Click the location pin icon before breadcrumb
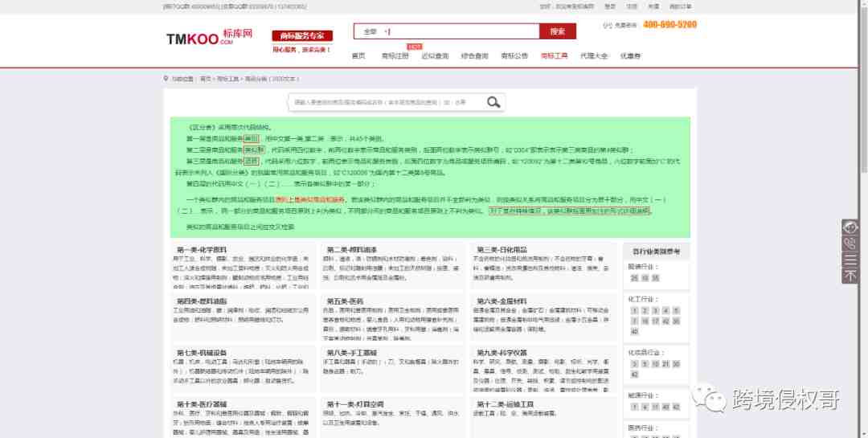The height and width of the screenshot is (438, 868). click(x=166, y=79)
